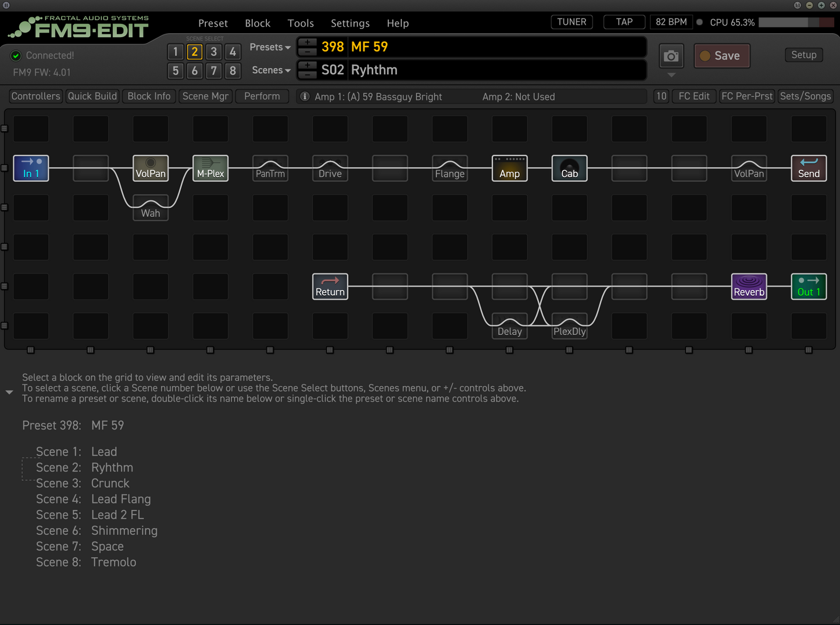This screenshot has width=840, height=625.
Task: Select the In 1 input block
Action: coord(31,168)
